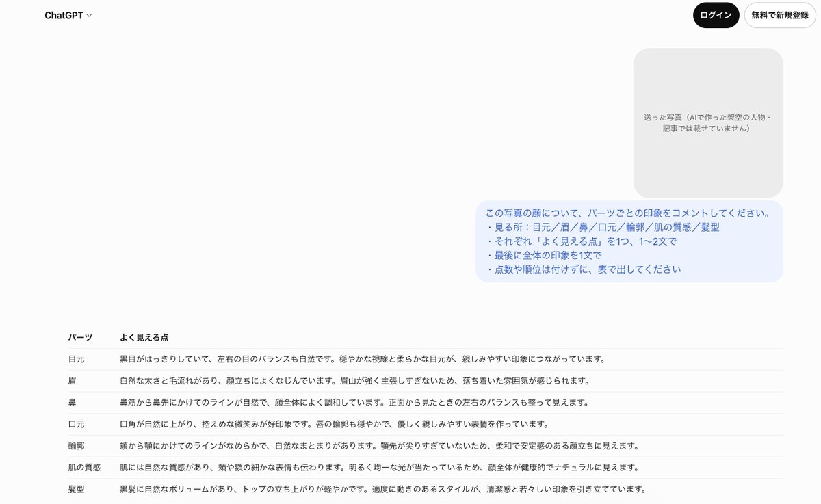Click the 目元 row label

pos(76,359)
